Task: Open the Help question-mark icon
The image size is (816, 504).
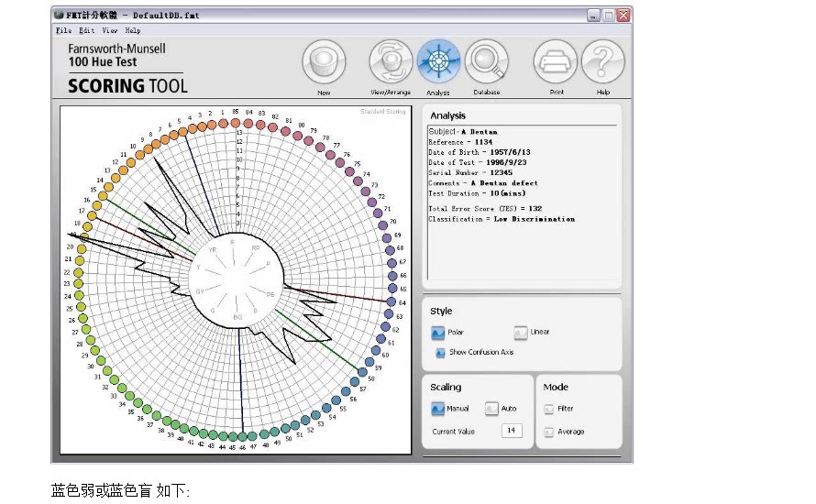Action: [x=602, y=62]
